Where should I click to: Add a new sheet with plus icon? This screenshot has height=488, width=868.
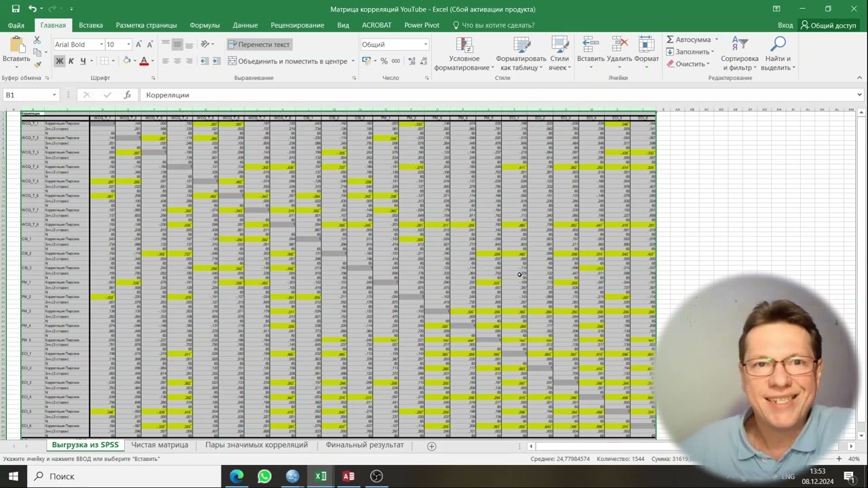pos(431,446)
